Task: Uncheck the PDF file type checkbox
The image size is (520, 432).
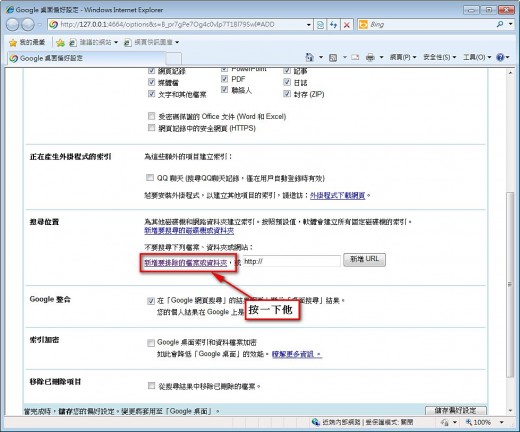Action: (x=224, y=79)
